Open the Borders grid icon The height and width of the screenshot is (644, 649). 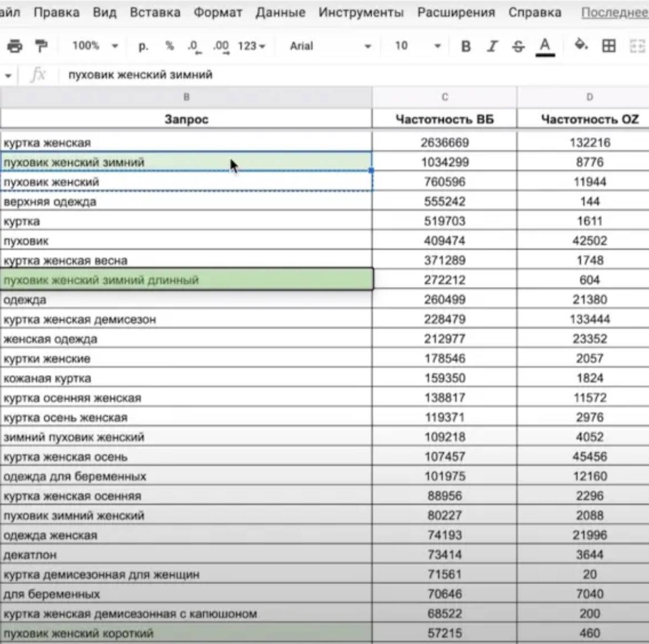pyautogui.click(x=609, y=46)
